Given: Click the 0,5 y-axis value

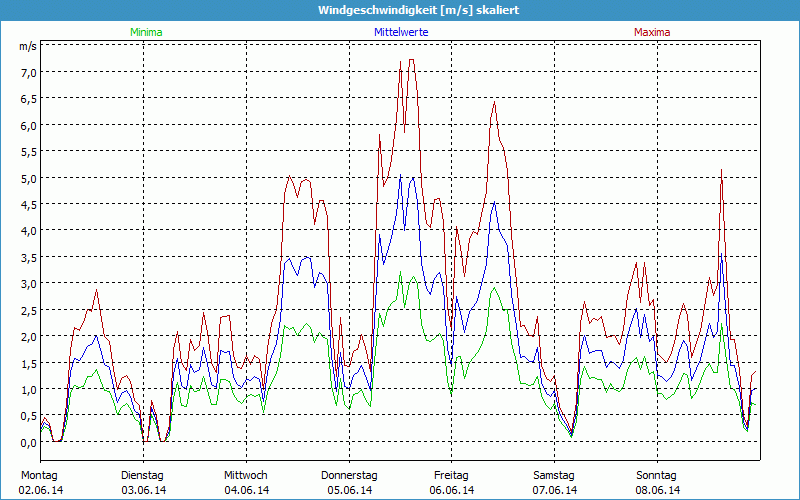Looking at the screenshot, I should (x=29, y=416).
